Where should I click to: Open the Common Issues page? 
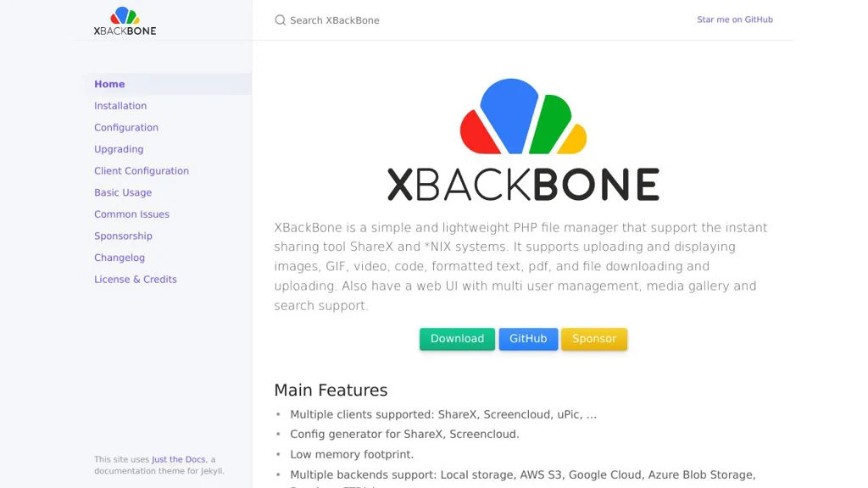tap(131, 213)
